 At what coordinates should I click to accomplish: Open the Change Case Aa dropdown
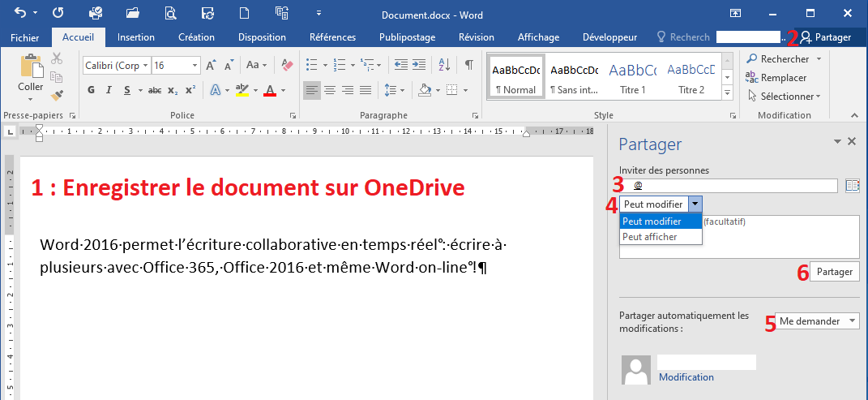pos(257,65)
